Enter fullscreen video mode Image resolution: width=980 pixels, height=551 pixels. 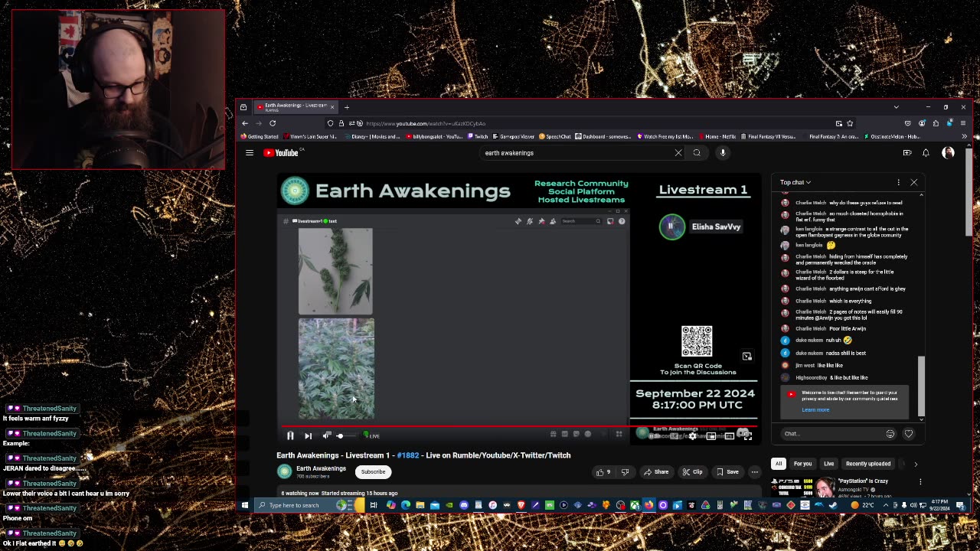(747, 435)
